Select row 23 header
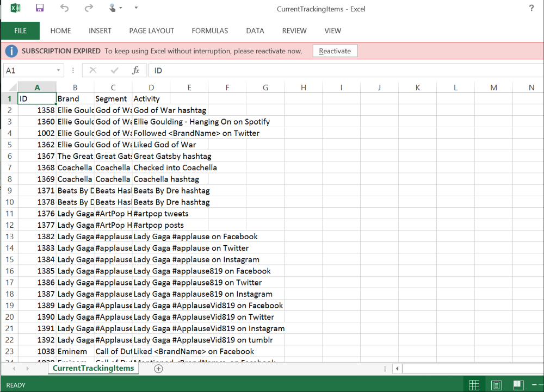 9,351
